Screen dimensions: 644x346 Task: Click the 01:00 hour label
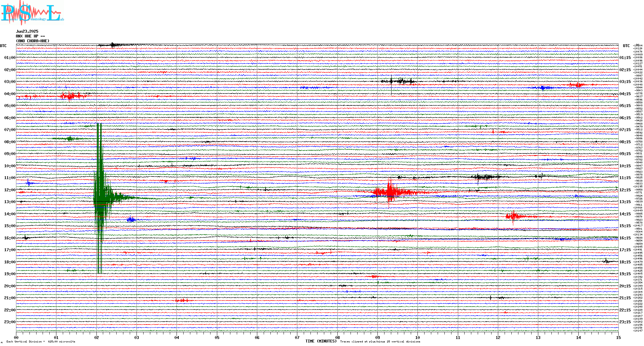10,58
